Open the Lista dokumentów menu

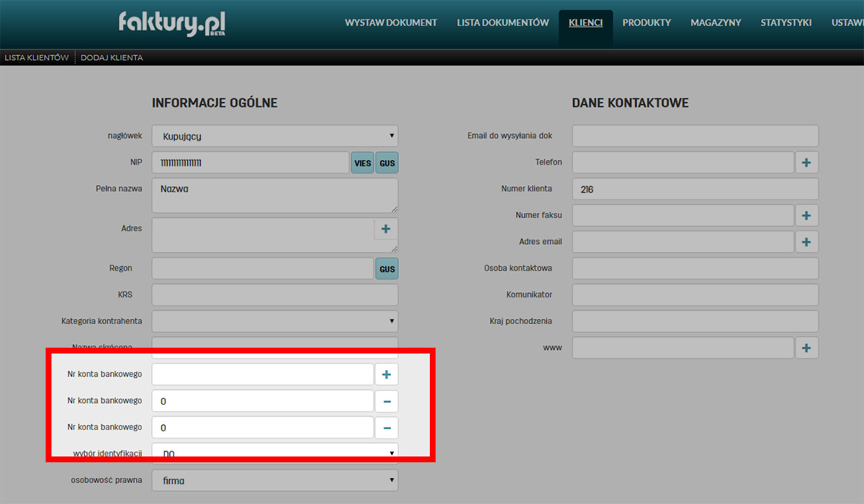point(503,23)
